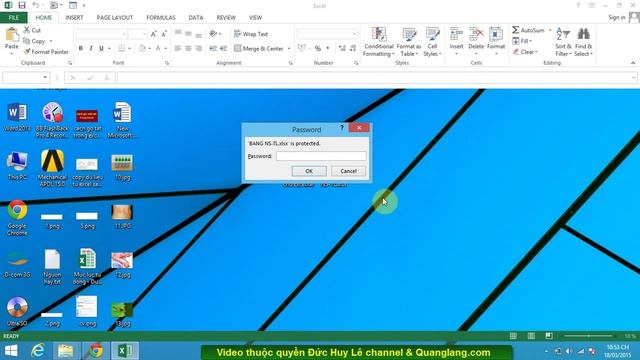Image resolution: width=640 pixels, height=360 pixels.
Task: Open Format as Table gallery
Action: [409, 42]
